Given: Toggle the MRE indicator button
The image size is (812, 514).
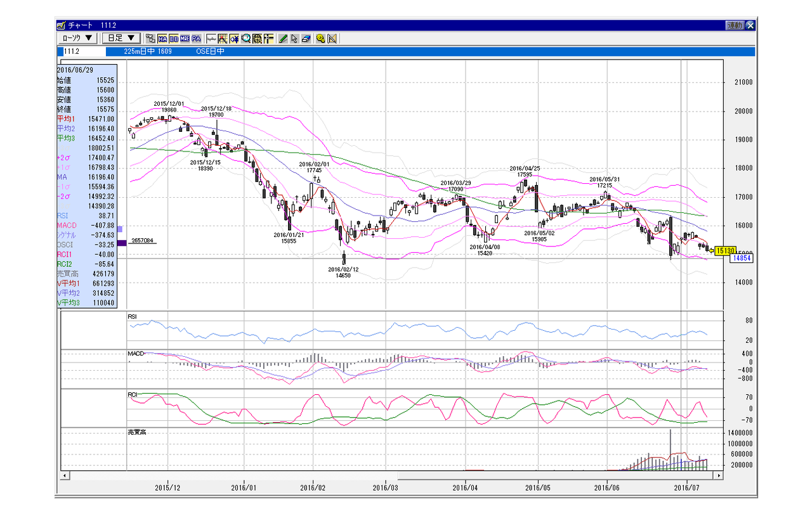Looking at the screenshot, I should tap(185, 38).
